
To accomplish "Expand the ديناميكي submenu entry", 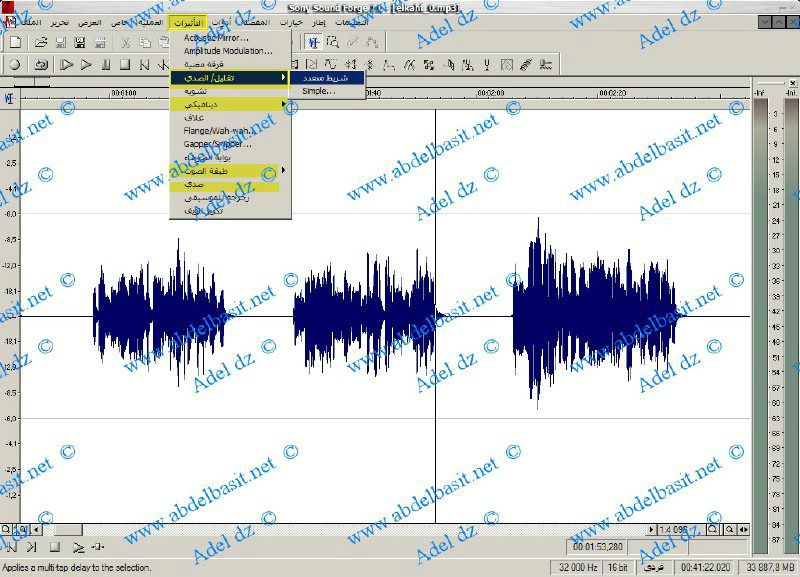I will (x=230, y=104).
